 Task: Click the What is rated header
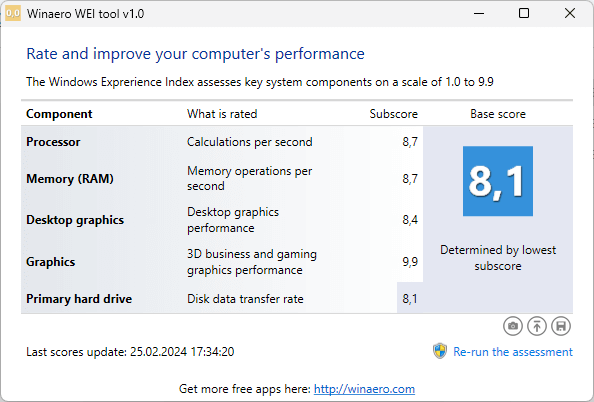click(222, 114)
